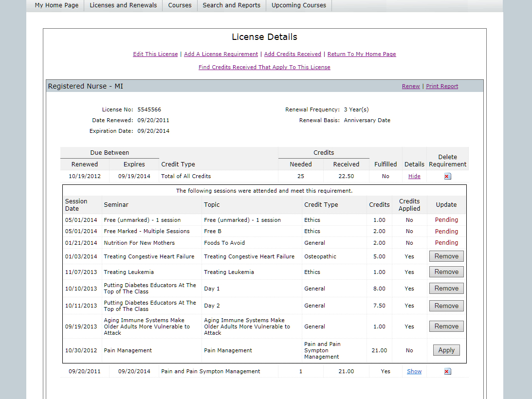532x399 pixels.
Task: Click the Renew link for Registered Nurse
Action: [x=411, y=86]
